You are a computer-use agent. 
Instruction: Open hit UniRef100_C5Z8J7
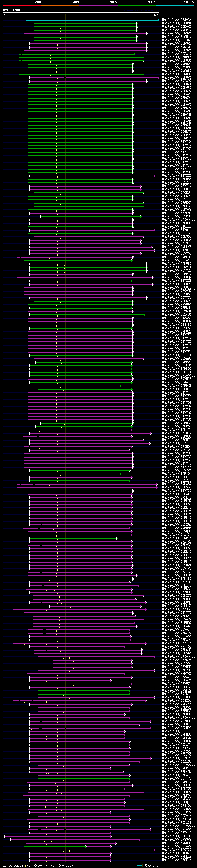pos(177,54)
